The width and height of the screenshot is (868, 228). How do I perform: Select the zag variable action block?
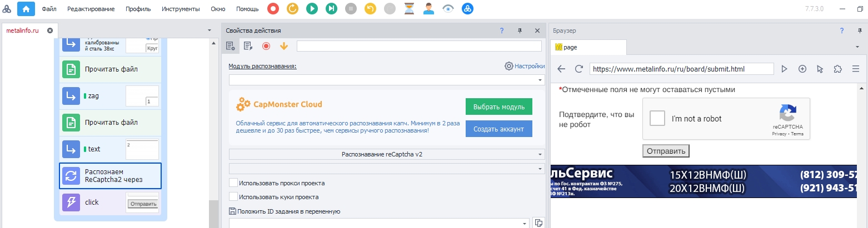tap(110, 96)
